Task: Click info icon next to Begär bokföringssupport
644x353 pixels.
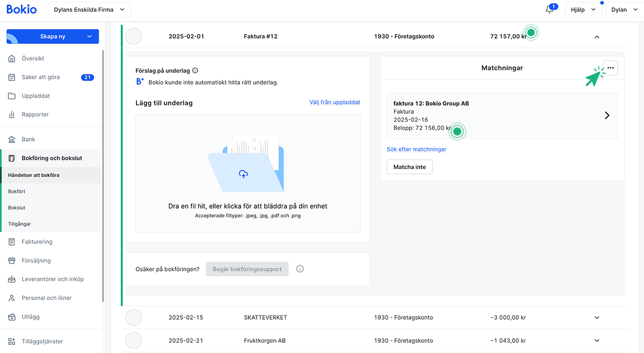Action: tap(300, 269)
